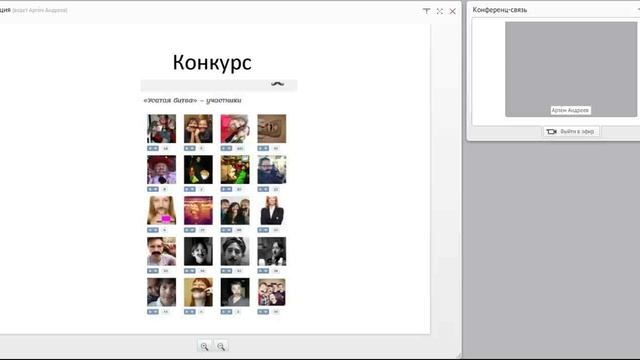640x360 pixels.
Task: Open the dark photo with glowing light
Action: (198, 169)
